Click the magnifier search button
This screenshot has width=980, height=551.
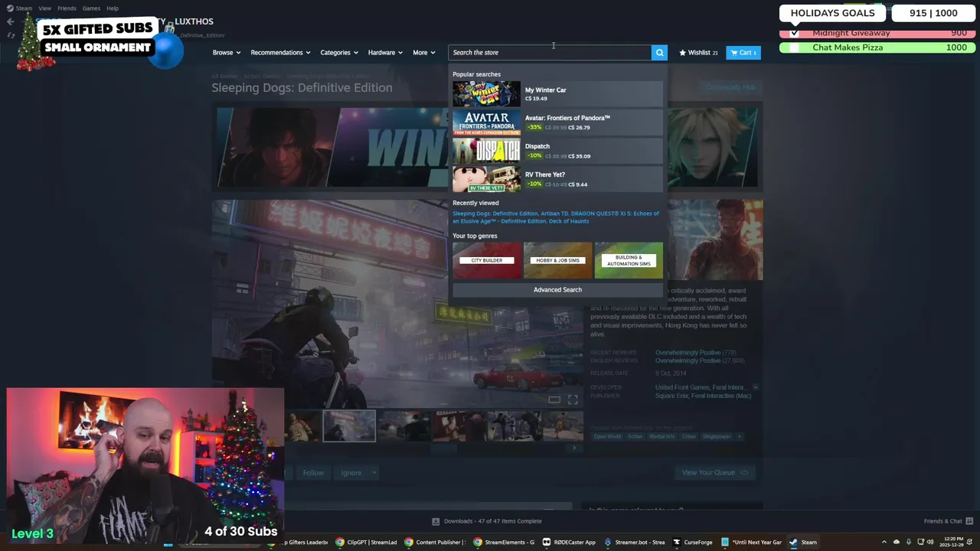(659, 52)
